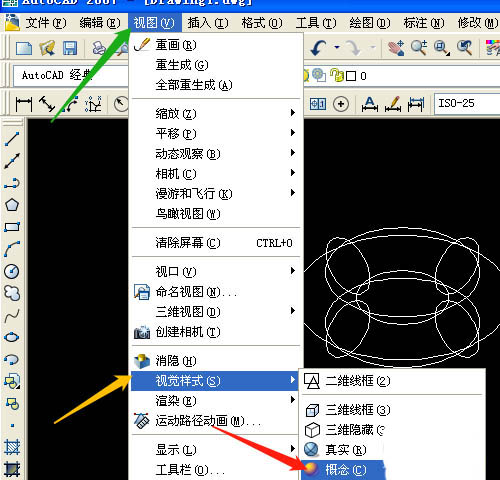Select the Zoom window icon
Viewport: 500px width, 480px height.
coord(441,48)
